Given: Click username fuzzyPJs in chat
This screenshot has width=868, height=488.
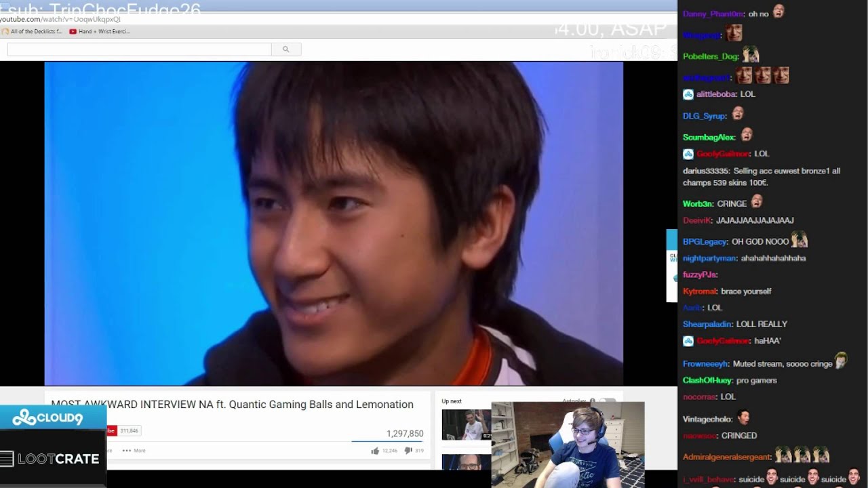Looking at the screenshot, I should (x=700, y=274).
